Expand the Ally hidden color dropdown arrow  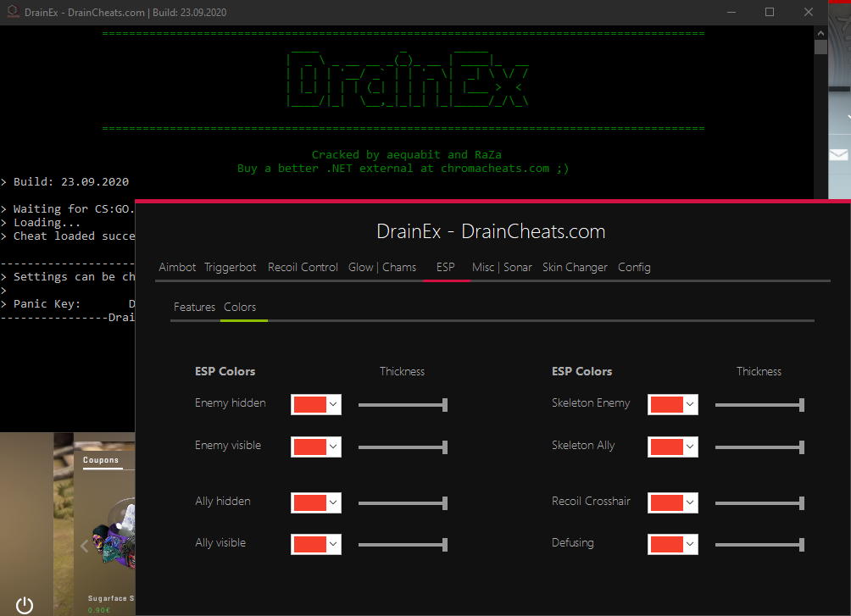point(333,502)
